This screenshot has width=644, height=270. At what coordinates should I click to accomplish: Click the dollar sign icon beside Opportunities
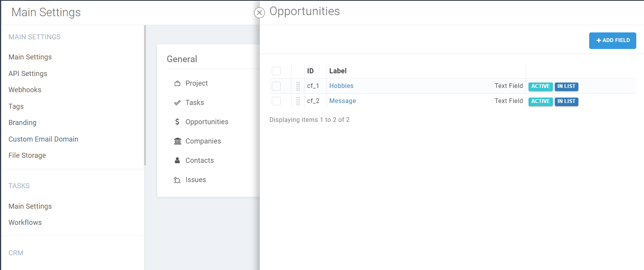[177, 122]
